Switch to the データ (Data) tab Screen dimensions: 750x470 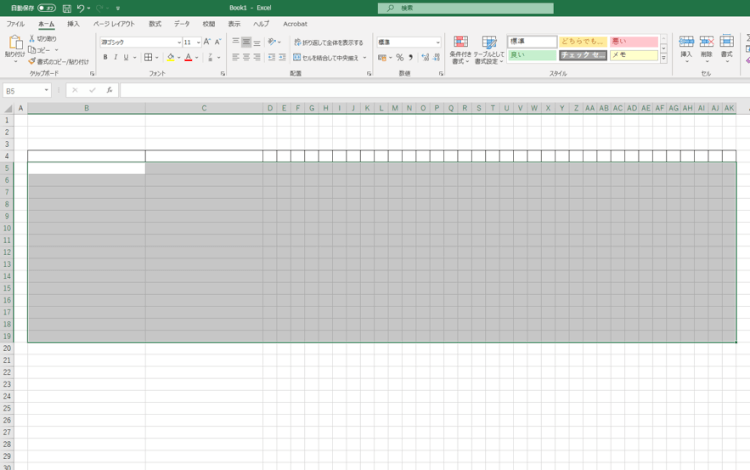click(181, 23)
